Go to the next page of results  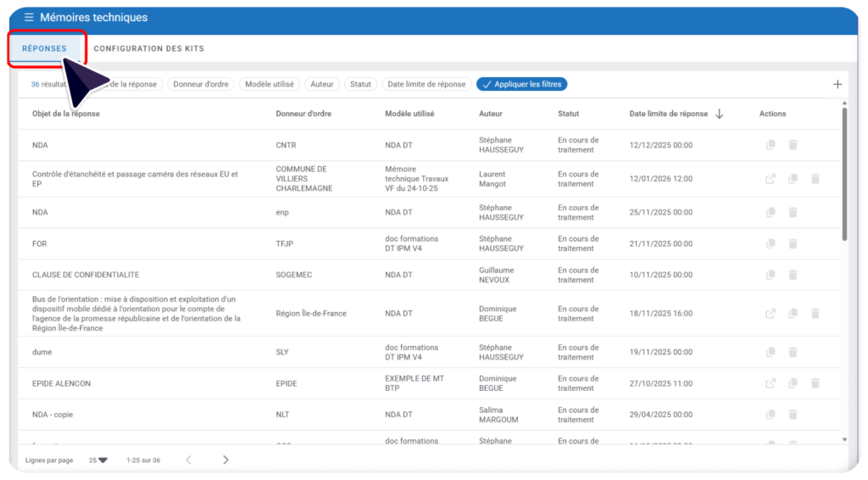(225, 460)
